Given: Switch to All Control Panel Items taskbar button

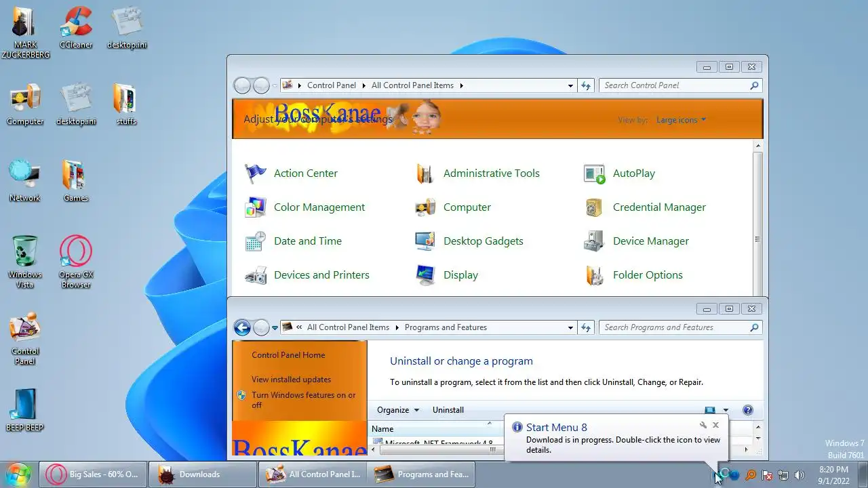Looking at the screenshot, I should click(312, 474).
